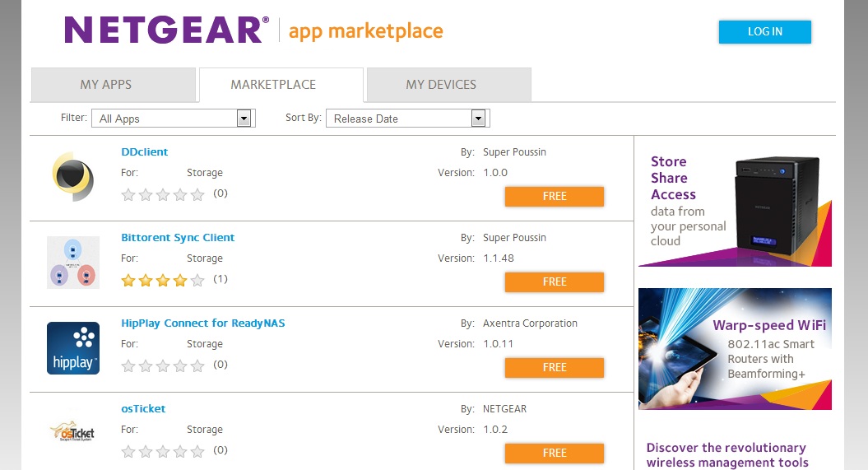Open the MY DEVICES tab
This screenshot has height=470, width=868.
(x=449, y=85)
